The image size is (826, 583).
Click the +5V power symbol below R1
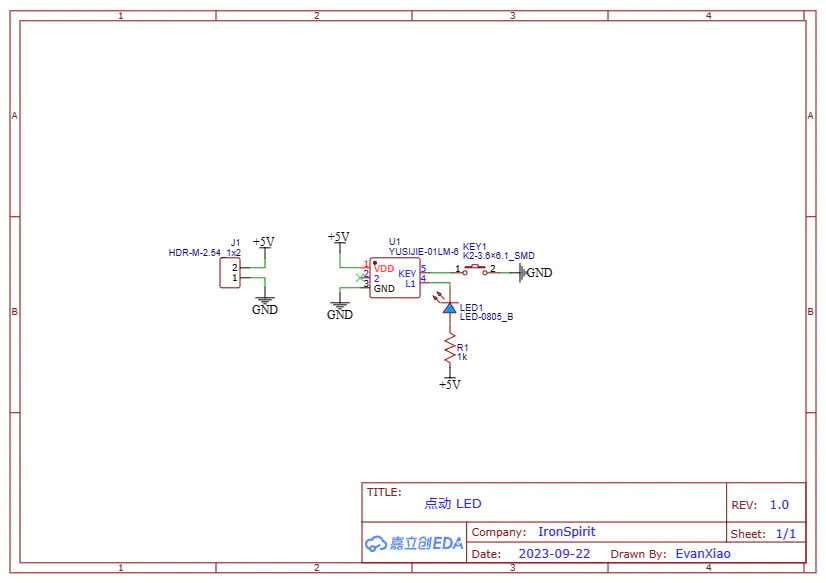(x=449, y=383)
